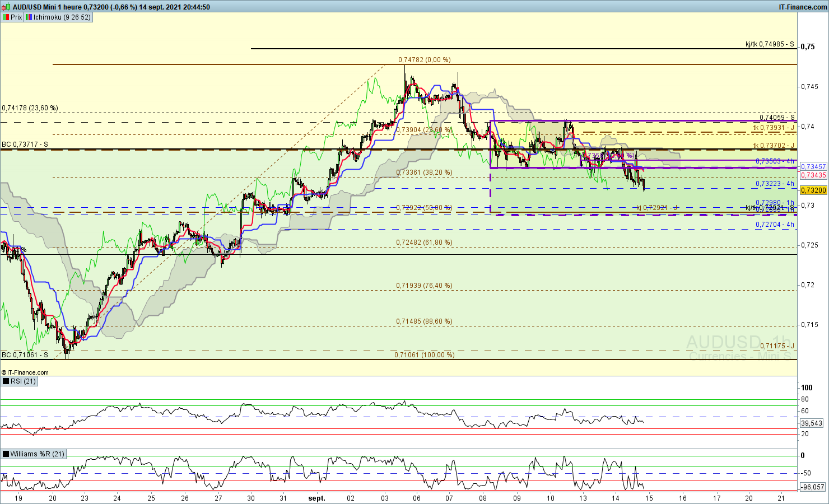Click the candlestick icon beside AUD/USD title
The height and width of the screenshot is (504, 829).
tap(6, 7)
